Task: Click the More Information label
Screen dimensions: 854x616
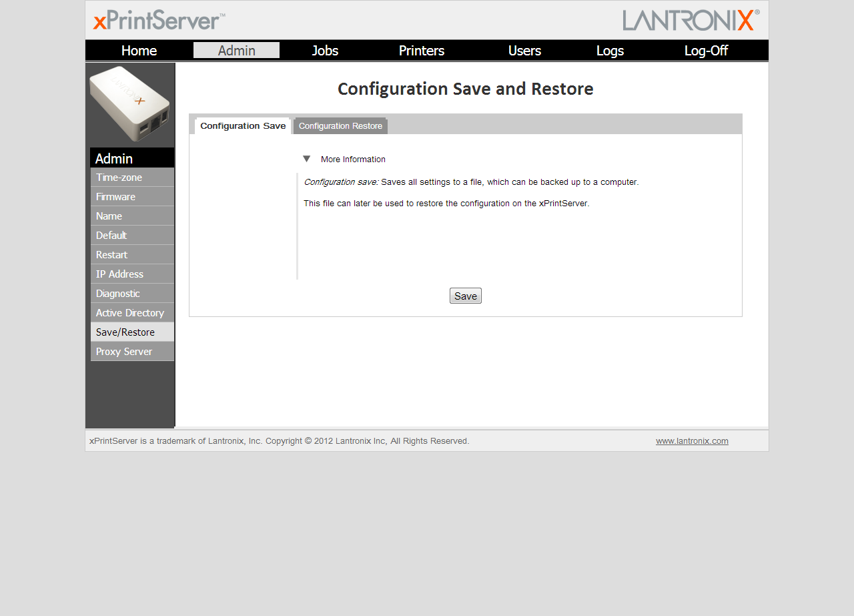Action: [353, 160]
